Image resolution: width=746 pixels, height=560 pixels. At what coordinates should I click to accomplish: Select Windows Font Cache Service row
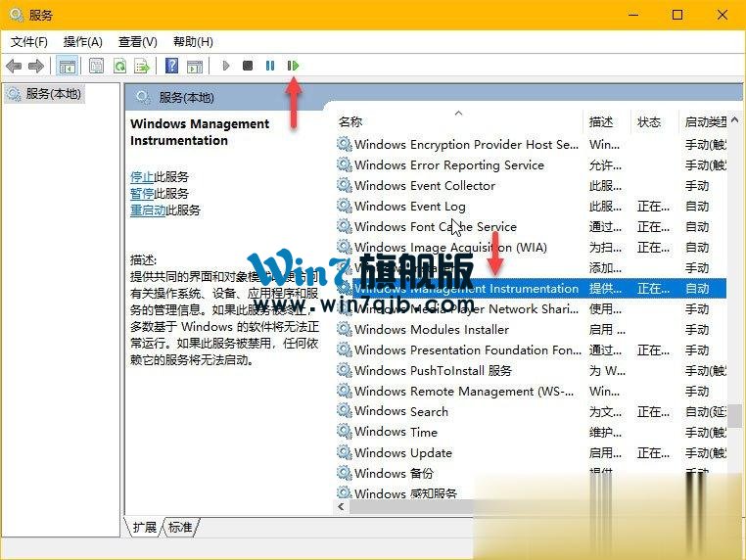click(531, 227)
